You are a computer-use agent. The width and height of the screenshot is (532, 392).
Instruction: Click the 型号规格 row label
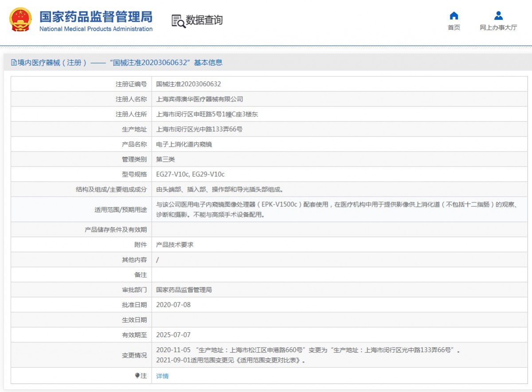click(x=134, y=175)
